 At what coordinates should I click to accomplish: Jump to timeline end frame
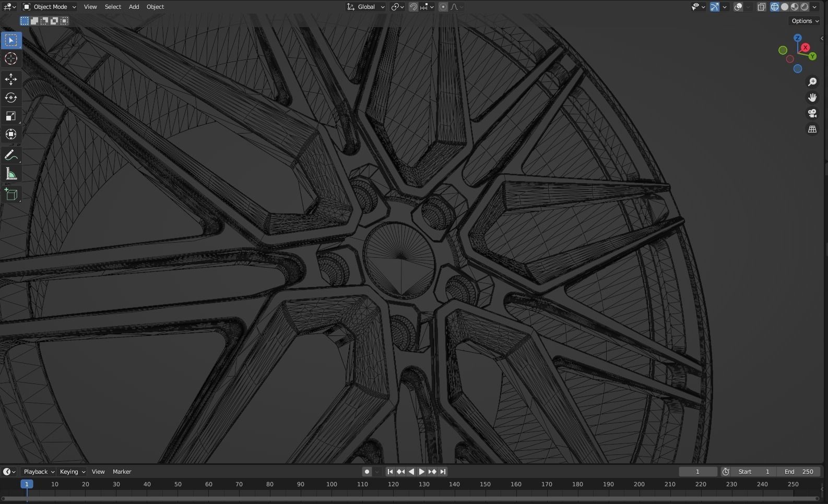(x=443, y=472)
